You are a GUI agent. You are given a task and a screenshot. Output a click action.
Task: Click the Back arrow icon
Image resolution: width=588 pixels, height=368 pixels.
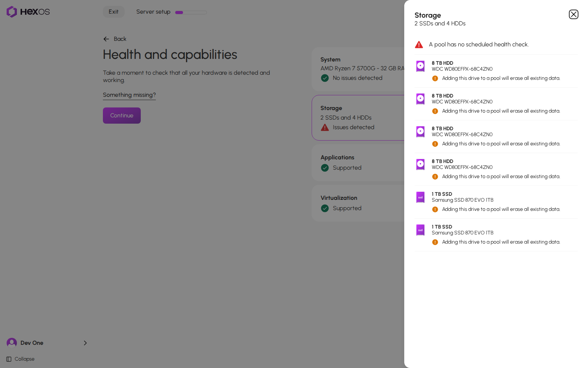(106, 39)
